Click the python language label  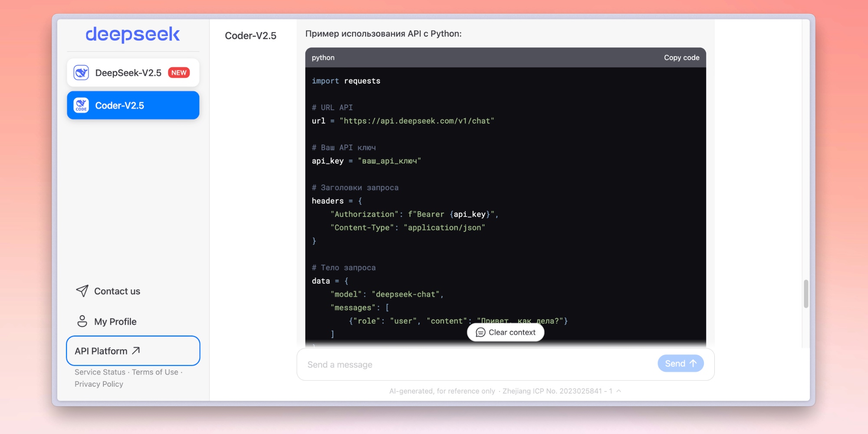click(323, 58)
